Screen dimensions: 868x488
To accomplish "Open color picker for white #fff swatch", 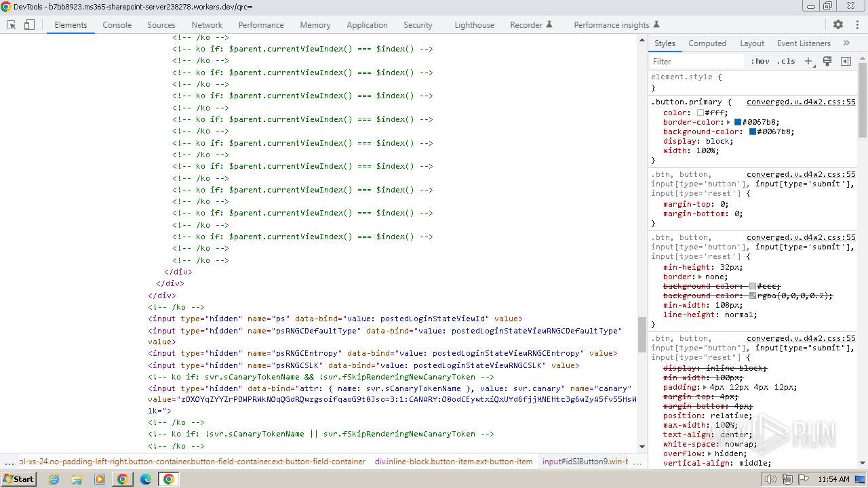I will coord(701,113).
